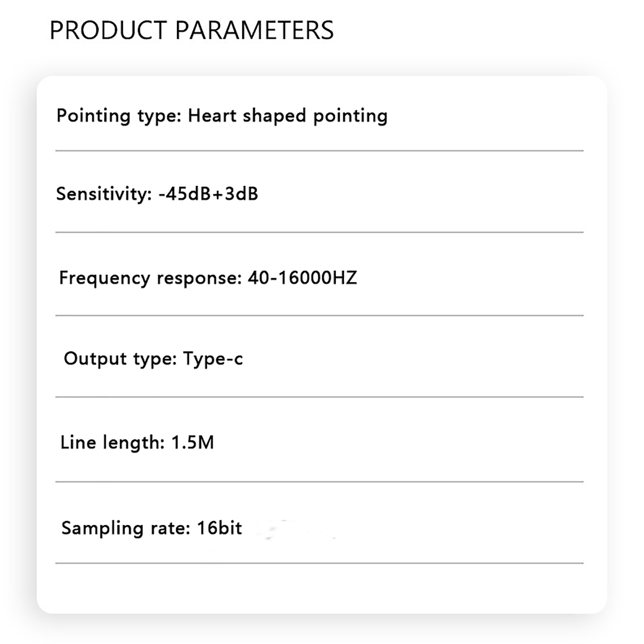Click the divider line below Output type
This screenshot has width=644, height=644.
[x=319, y=397]
